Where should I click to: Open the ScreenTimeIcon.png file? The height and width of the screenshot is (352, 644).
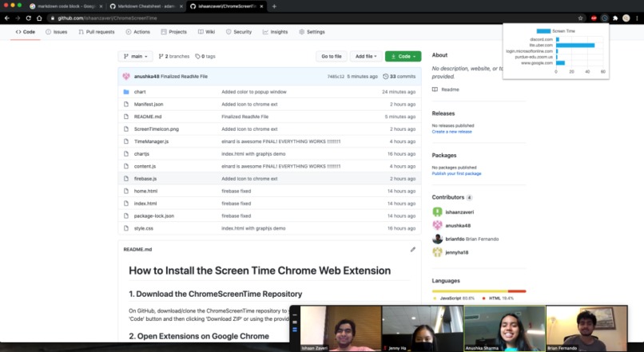(156, 129)
